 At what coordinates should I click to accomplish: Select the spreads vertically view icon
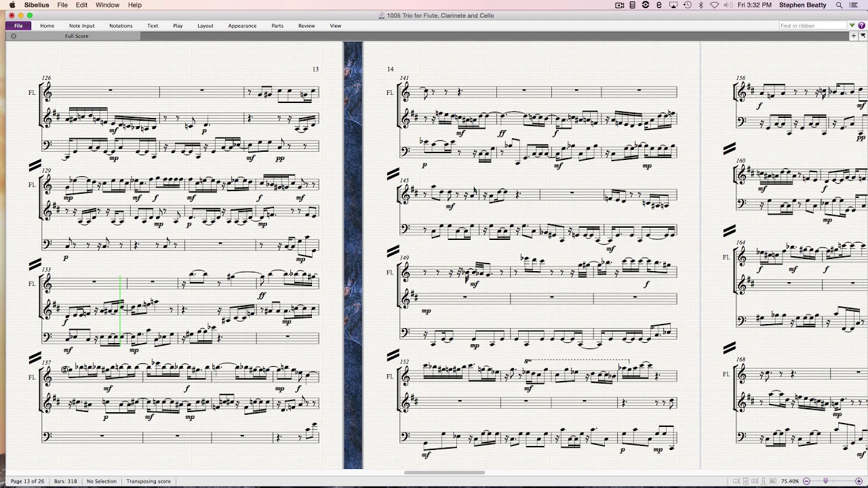click(746, 481)
